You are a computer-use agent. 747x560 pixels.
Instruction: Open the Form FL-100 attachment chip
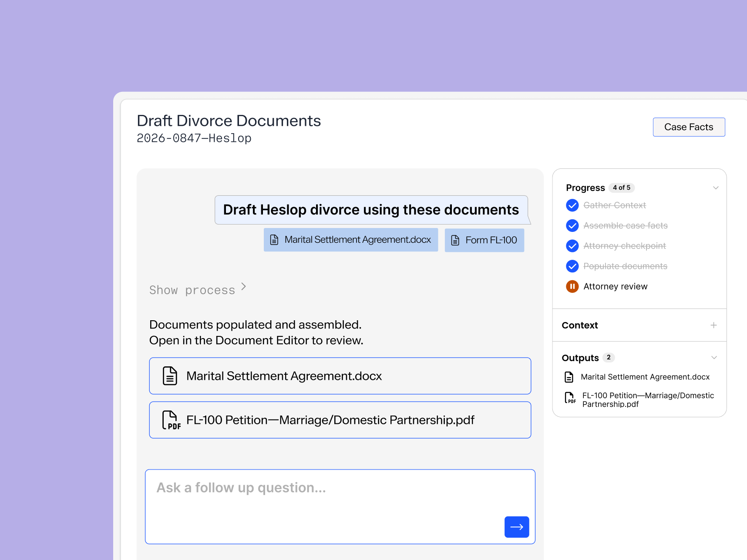coord(485,240)
